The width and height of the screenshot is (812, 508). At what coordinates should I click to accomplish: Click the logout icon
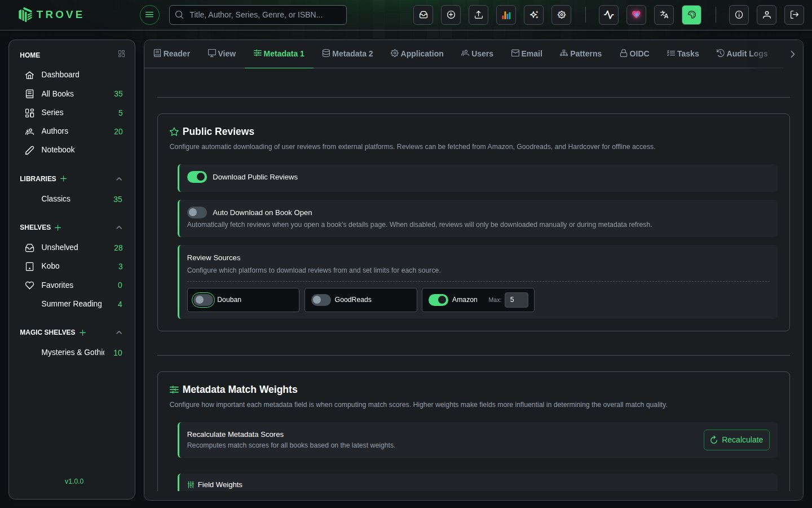coord(794,15)
